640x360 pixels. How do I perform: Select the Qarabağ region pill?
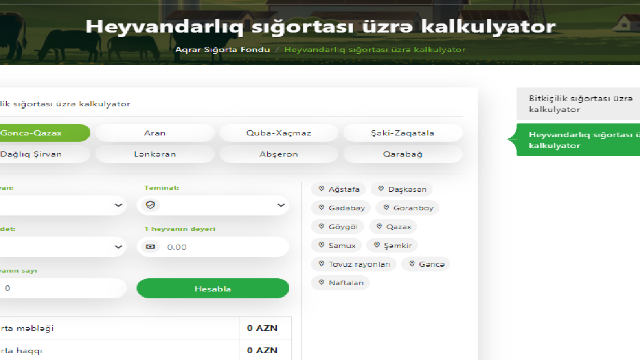point(403,154)
